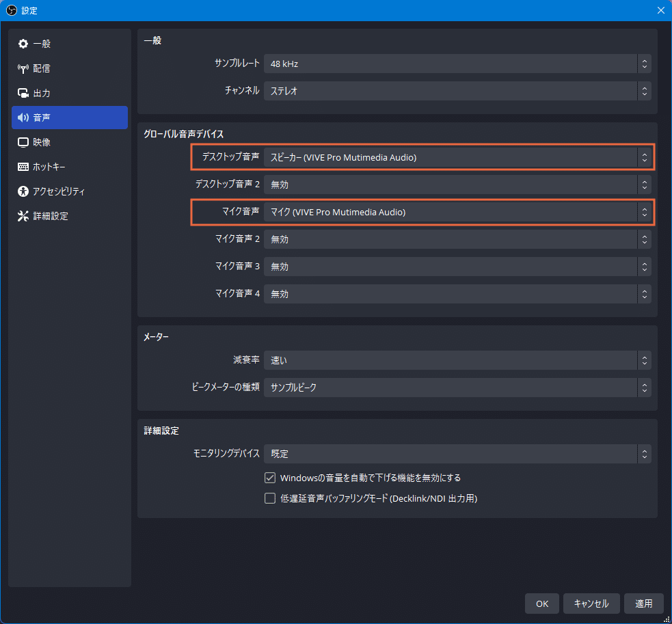
Task: Open the マイク音声 2 dropdown
Action: tap(457, 239)
